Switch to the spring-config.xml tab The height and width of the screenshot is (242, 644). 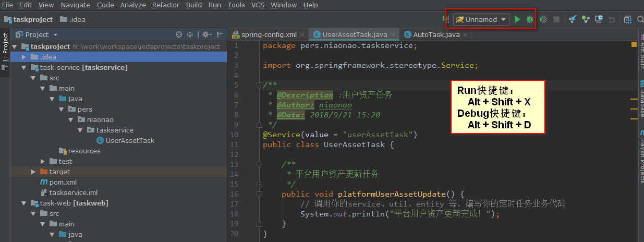pos(269,34)
